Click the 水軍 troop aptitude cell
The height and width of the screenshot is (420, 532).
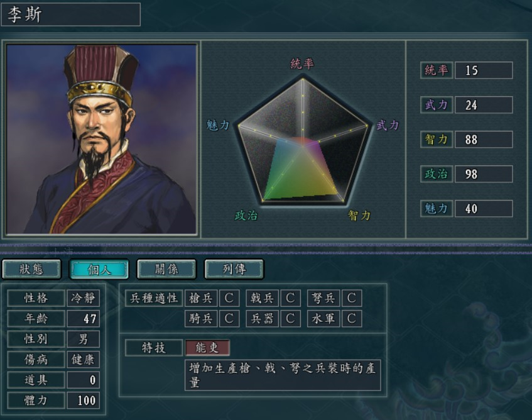point(323,319)
